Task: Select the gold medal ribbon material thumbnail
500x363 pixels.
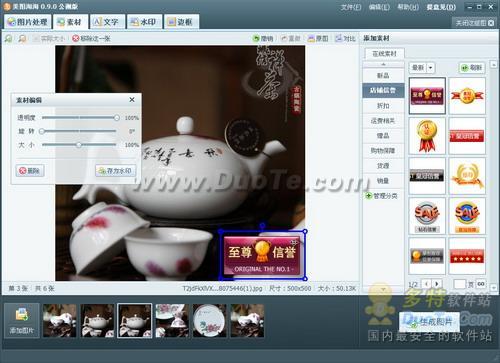Action: [427, 136]
